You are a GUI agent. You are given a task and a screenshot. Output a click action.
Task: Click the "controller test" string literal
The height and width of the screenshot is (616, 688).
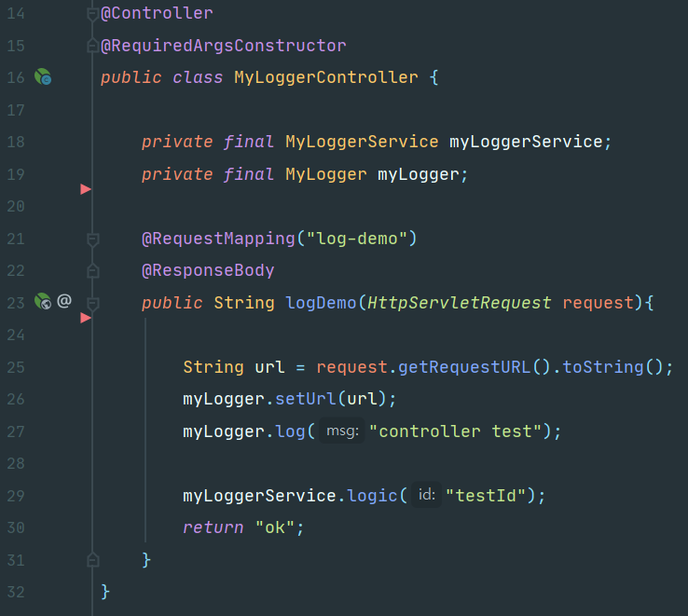[456, 431]
